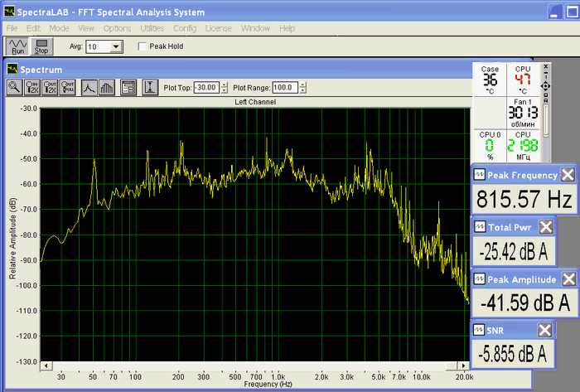
Task: Click the magnifier zoom tool icon
Action: 15,87
